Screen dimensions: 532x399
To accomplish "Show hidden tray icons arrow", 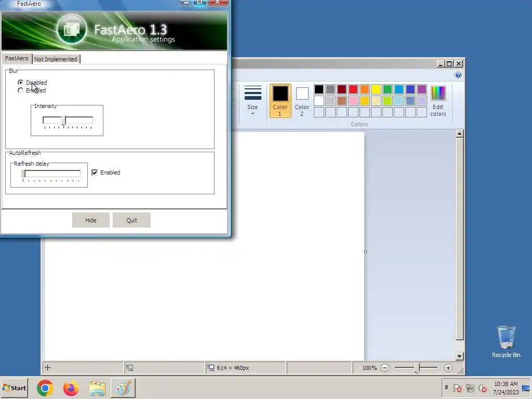I will click(x=446, y=388).
